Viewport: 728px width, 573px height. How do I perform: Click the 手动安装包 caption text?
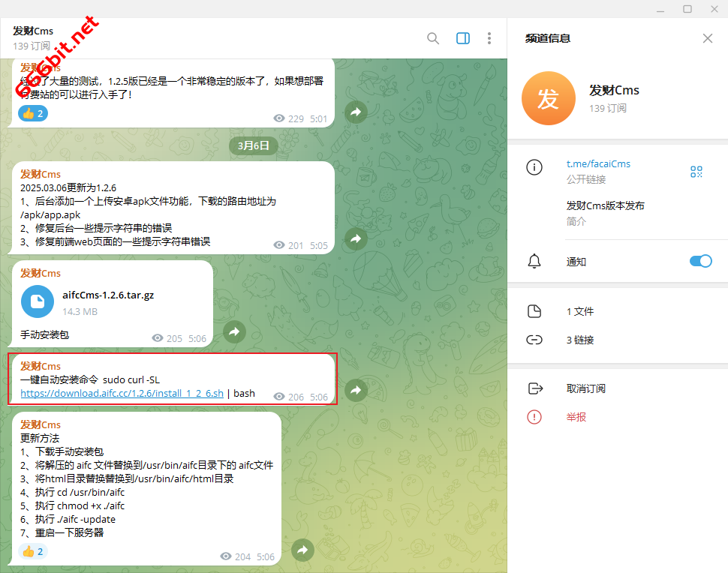(x=44, y=334)
